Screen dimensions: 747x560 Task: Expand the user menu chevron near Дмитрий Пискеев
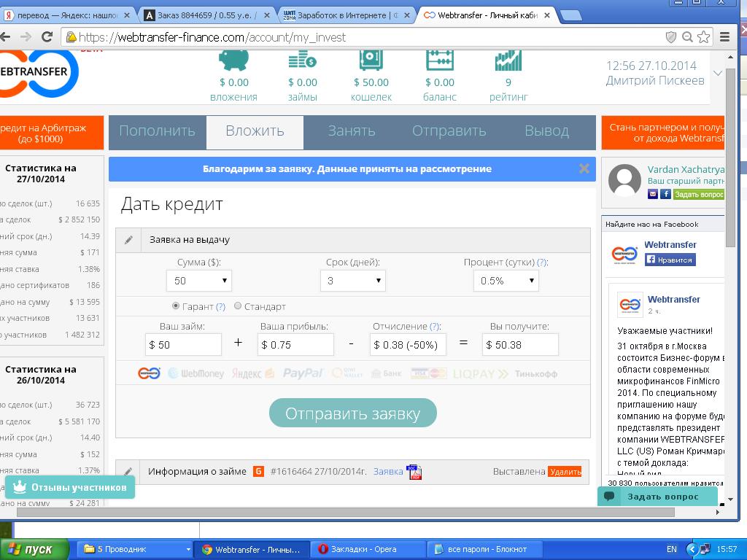tap(718, 74)
